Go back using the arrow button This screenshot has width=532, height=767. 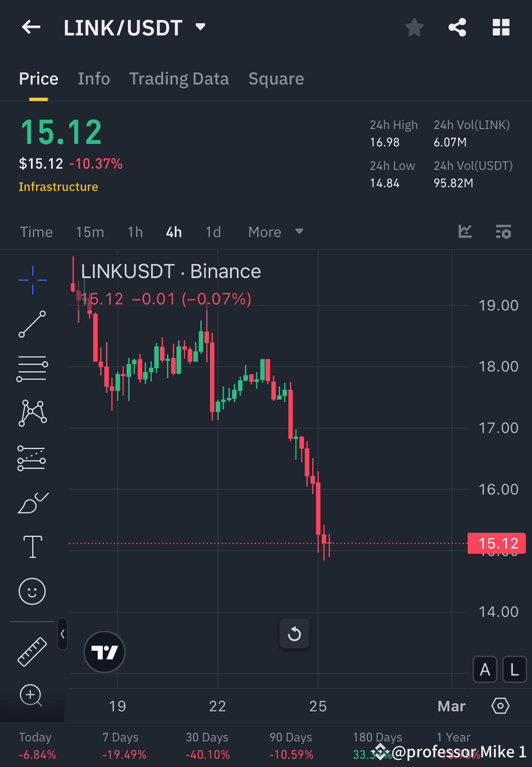click(31, 27)
